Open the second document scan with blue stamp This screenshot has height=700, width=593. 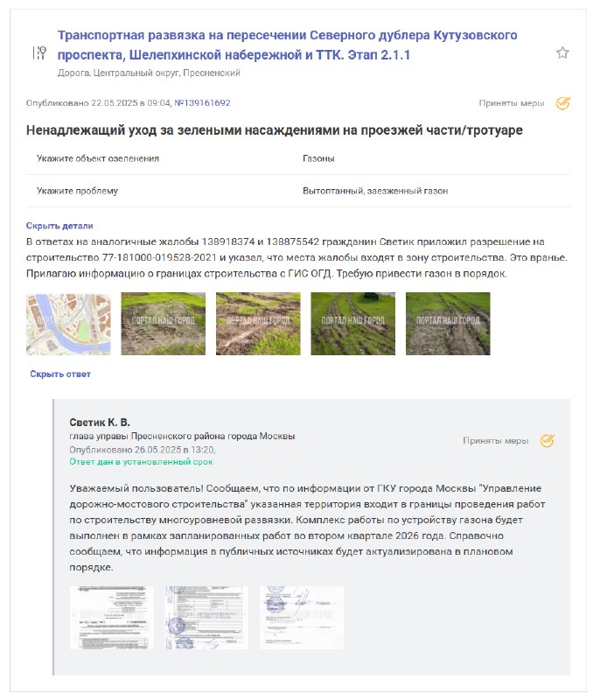tap(206, 618)
